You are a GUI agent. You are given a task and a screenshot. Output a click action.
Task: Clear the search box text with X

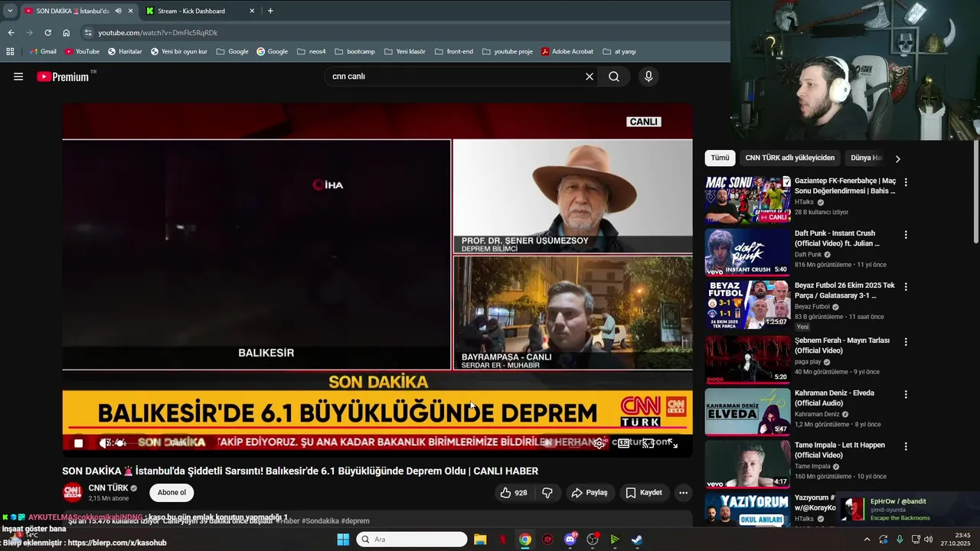point(590,77)
